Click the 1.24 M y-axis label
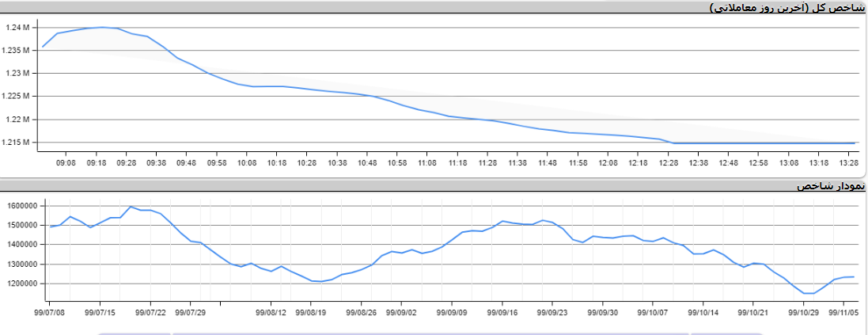 (x=17, y=28)
